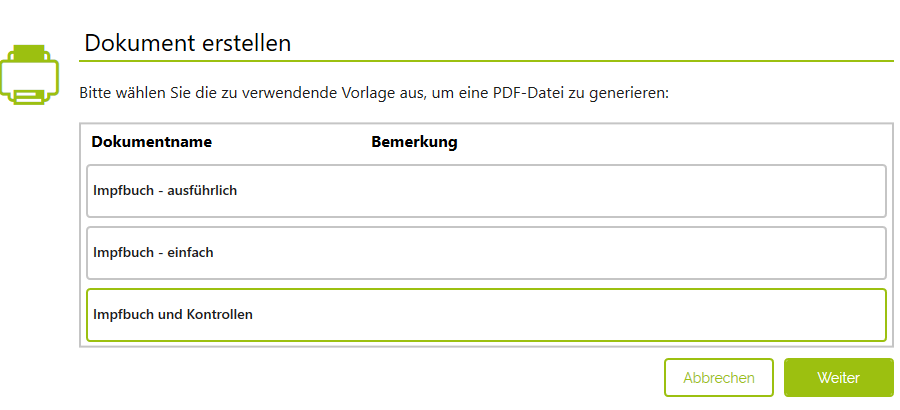Choose the 'Impfbuch - einfach' template
The width and height of the screenshot is (900, 410).
point(486,253)
